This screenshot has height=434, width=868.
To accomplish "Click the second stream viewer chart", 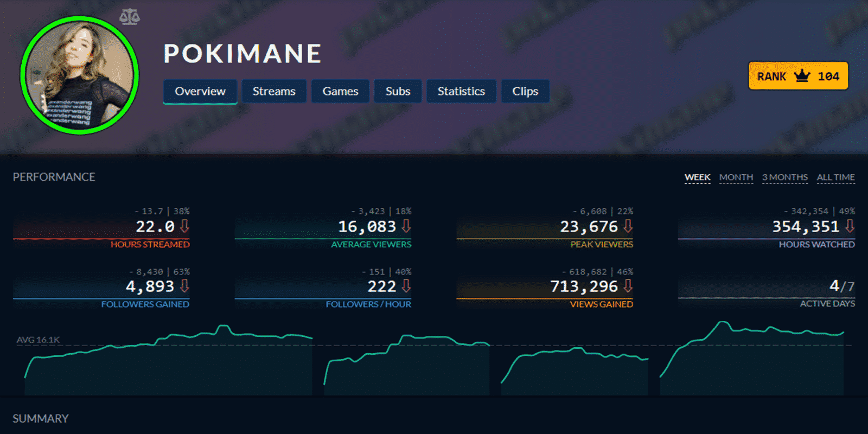I will pyautogui.click(x=407, y=365).
